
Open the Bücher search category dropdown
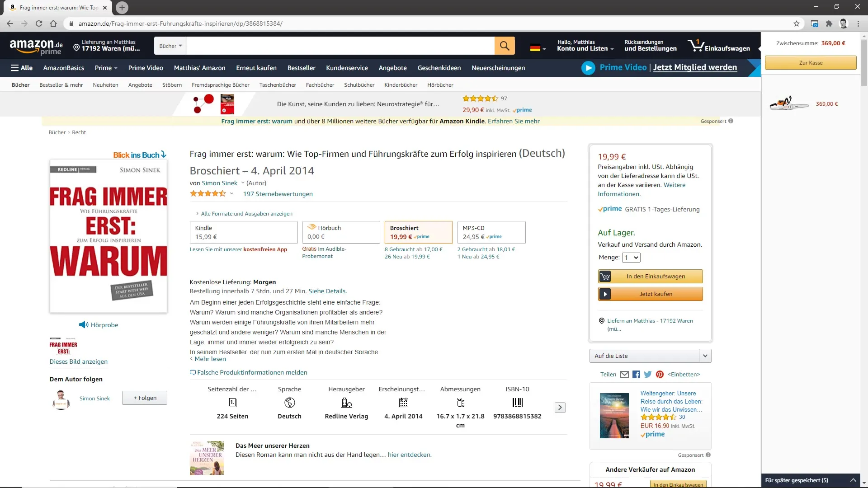[170, 46]
